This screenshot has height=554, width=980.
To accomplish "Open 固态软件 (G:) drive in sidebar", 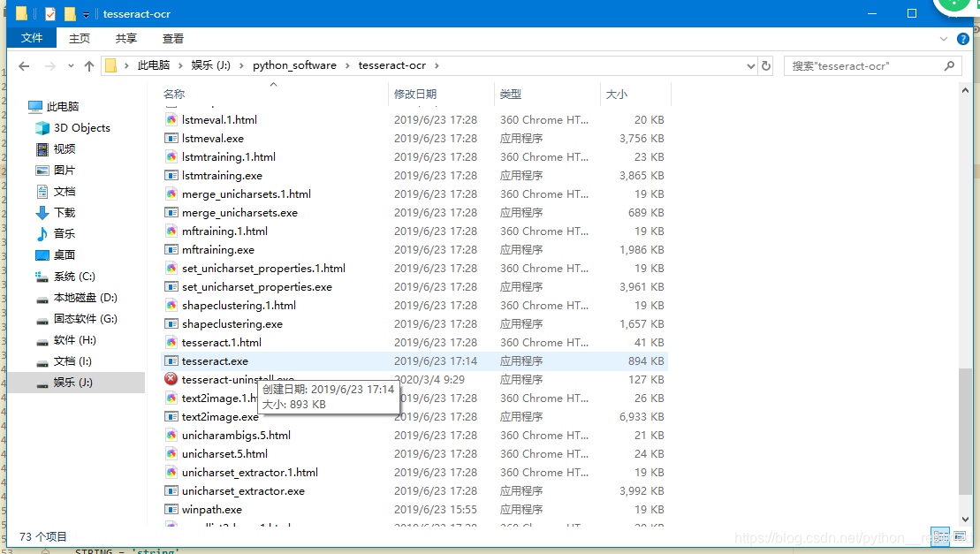I will coord(76,319).
